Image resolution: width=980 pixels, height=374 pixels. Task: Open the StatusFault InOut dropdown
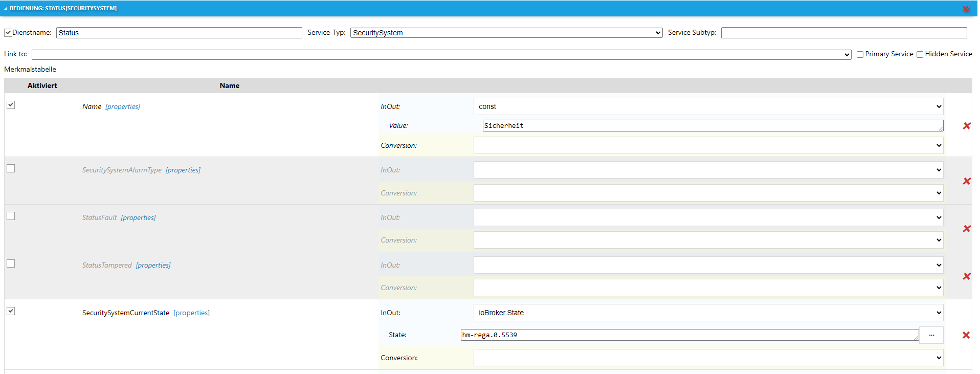tap(708, 217)
